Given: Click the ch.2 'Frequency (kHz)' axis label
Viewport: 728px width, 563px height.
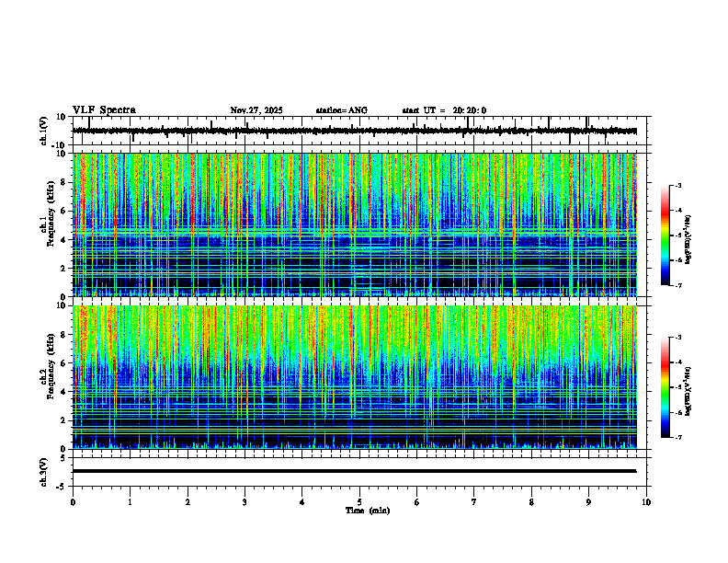Looking at the screenshot, I should (51, 366).
